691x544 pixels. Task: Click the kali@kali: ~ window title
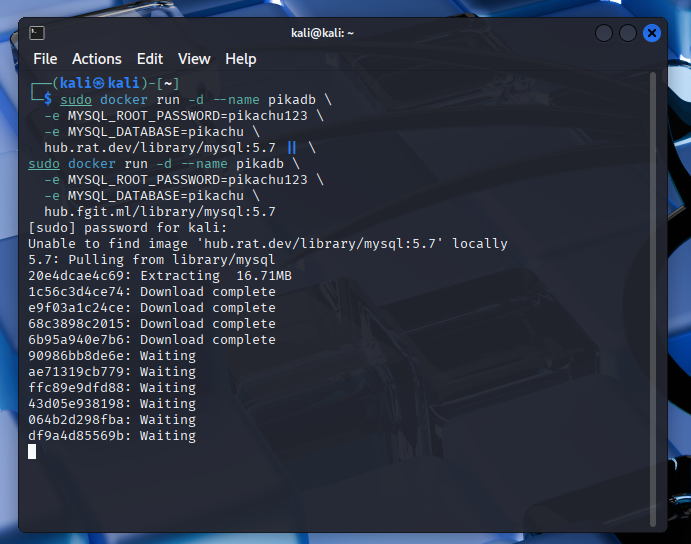(x=323, y=33)
